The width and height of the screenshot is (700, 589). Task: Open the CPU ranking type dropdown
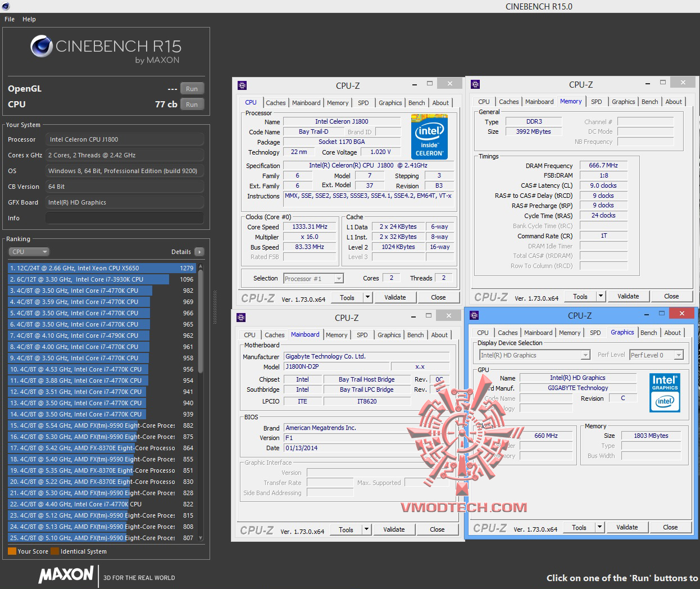tap(29, 252)
